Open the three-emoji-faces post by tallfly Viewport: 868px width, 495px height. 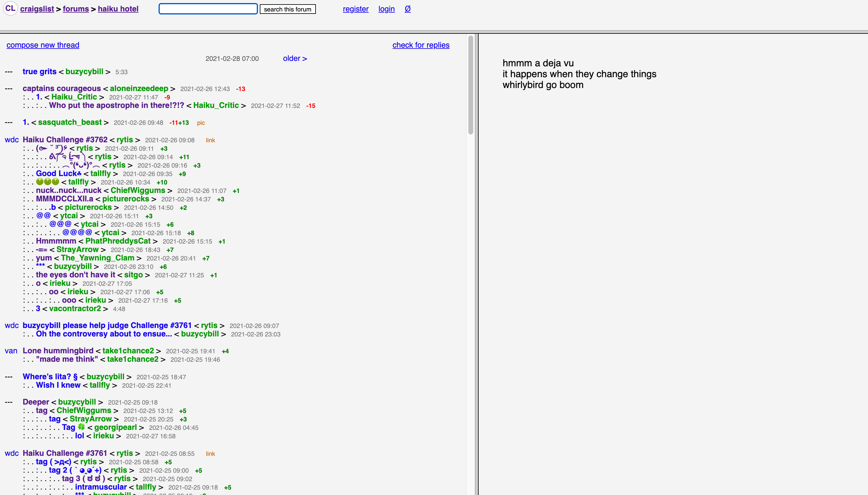(x=48, y=182)
